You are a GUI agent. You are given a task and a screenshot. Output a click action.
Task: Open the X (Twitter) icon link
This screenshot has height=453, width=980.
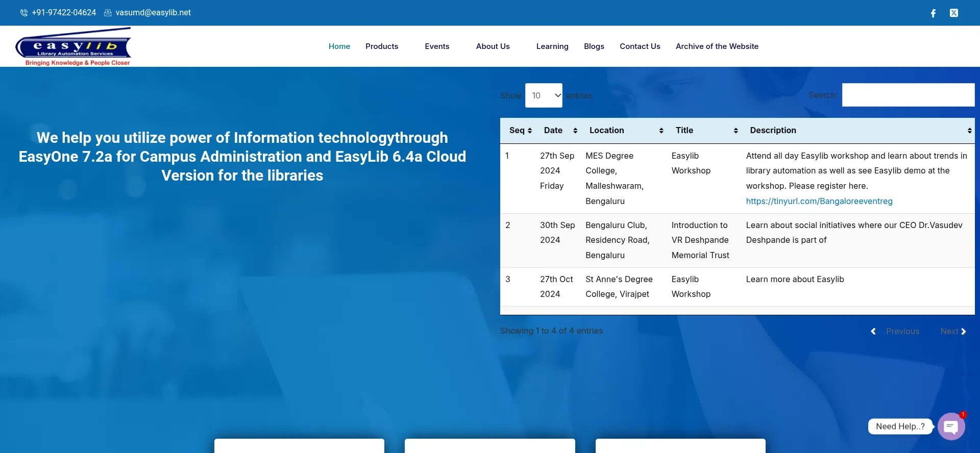coord(954,13)
